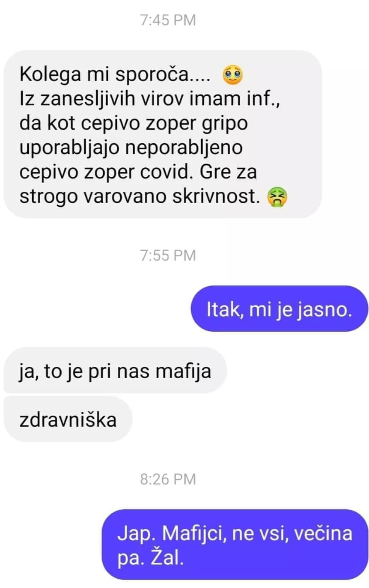Select the long gray message about cepivo
The height and width of the screenshot is (588, 369).
click(x=163, y=134)
